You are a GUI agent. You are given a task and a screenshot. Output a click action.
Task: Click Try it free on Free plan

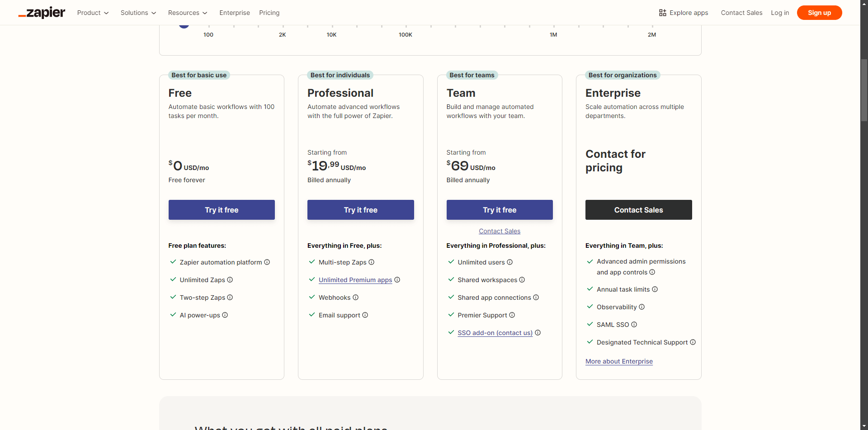coord(222,210)
